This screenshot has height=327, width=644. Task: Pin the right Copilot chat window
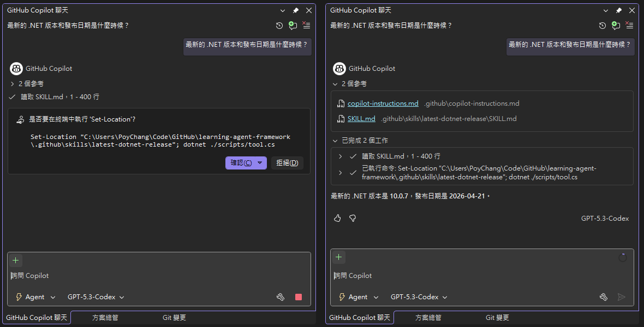click(619, 10)
